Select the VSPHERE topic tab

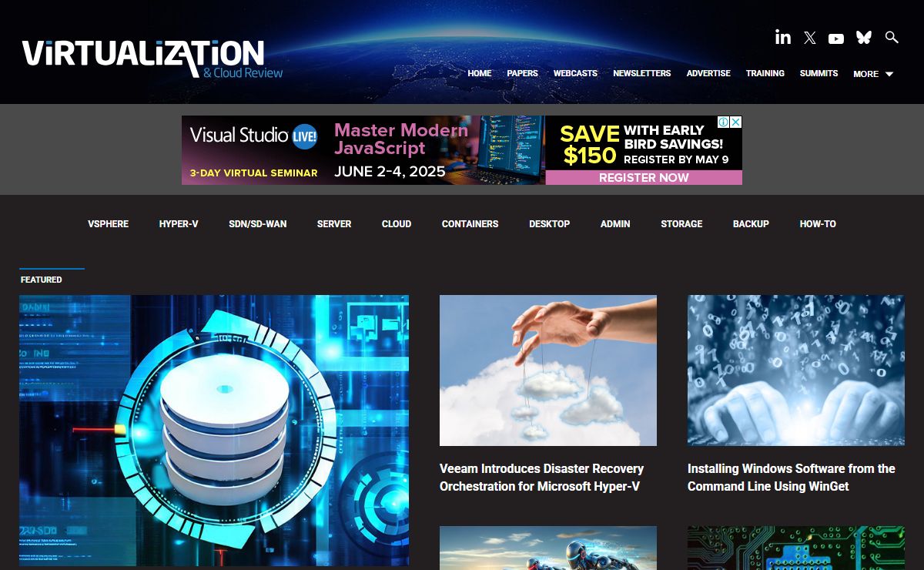click(x=108, y=224)
